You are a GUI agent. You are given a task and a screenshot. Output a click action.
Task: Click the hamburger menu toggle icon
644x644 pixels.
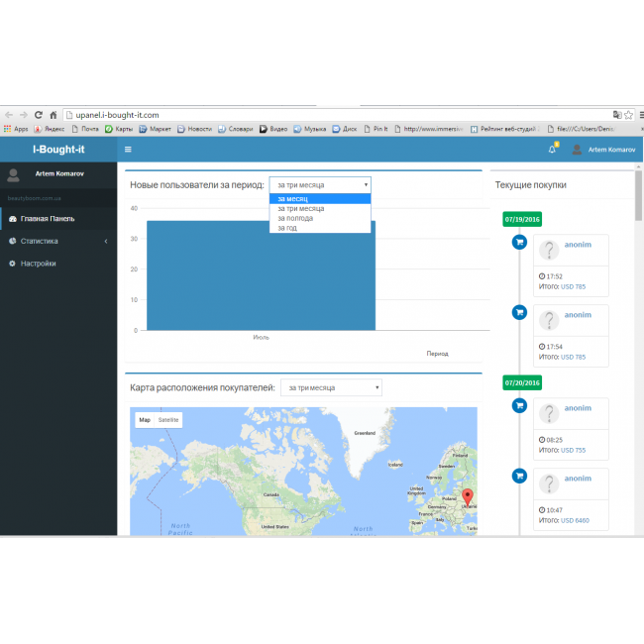(128, 150)
